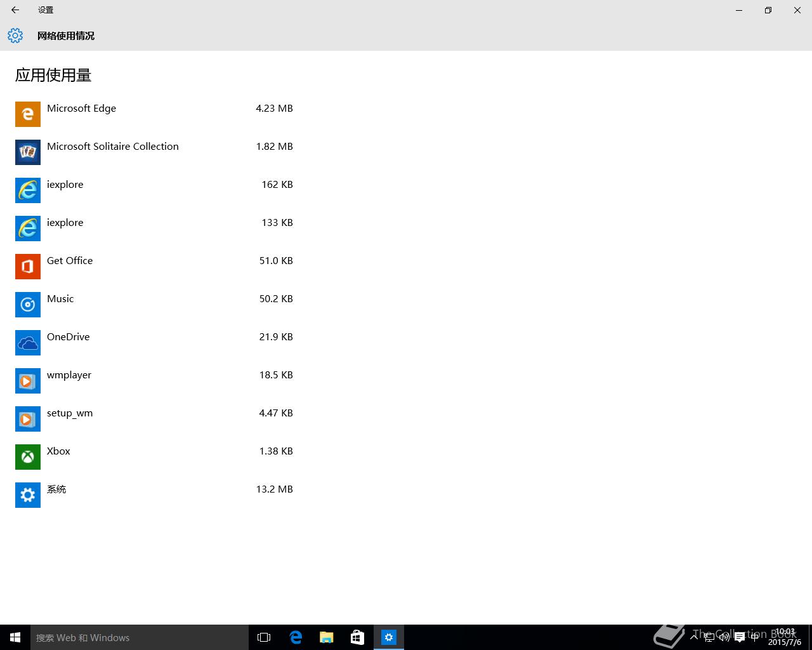This screenshot has width=812, height=650.
Task: Click the setup_wm label
Action: (70, 413)
